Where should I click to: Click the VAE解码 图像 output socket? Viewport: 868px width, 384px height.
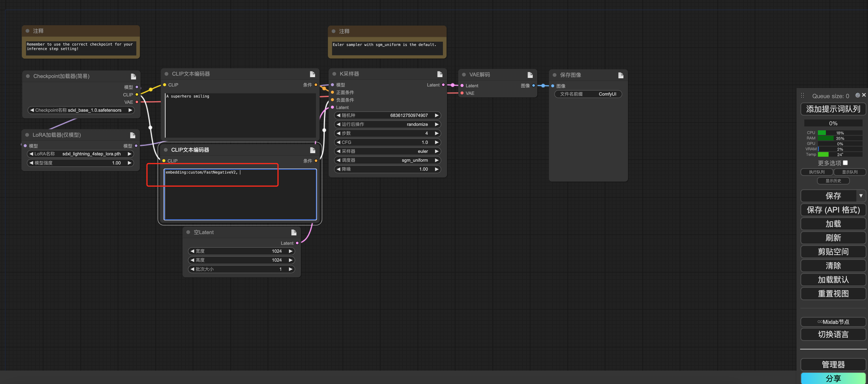pos(533,86)
